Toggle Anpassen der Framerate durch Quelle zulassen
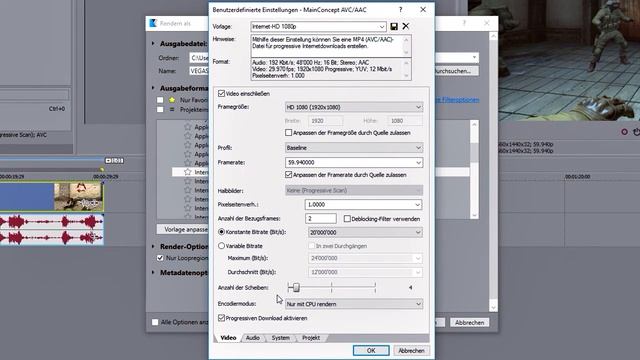 tap(289, 175)
